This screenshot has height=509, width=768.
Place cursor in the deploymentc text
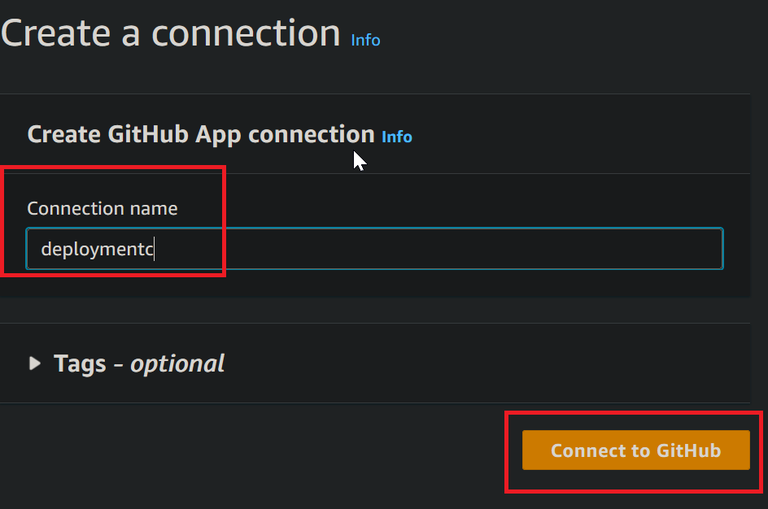point(97,249)
